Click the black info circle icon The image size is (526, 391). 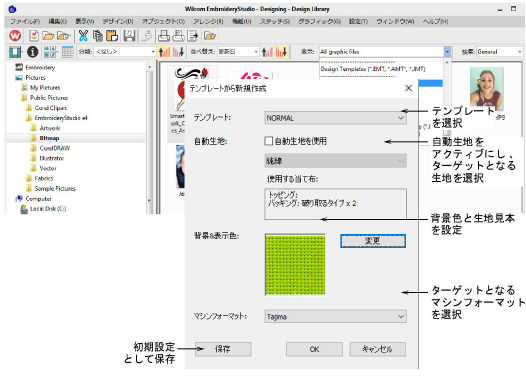pos(33,52)
